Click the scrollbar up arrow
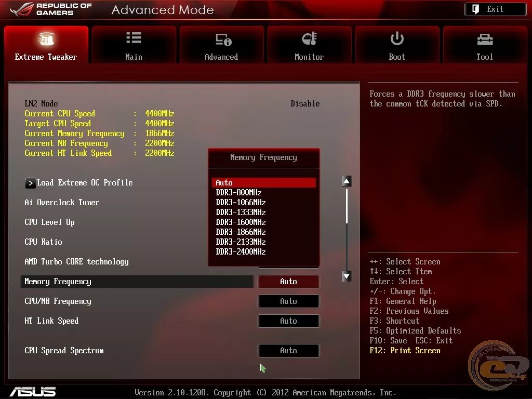The width and height of the screenshot is (532, 399). pyautogui.click(x=347, y=181)
